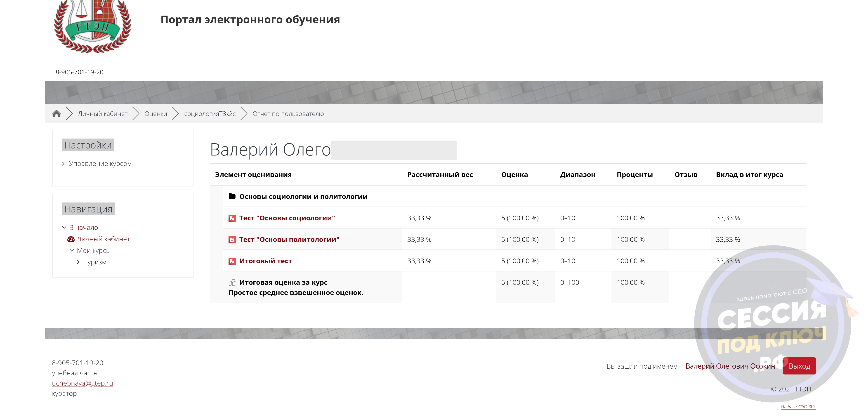Open the На базе СЭО 3KL link

[798, 407]
